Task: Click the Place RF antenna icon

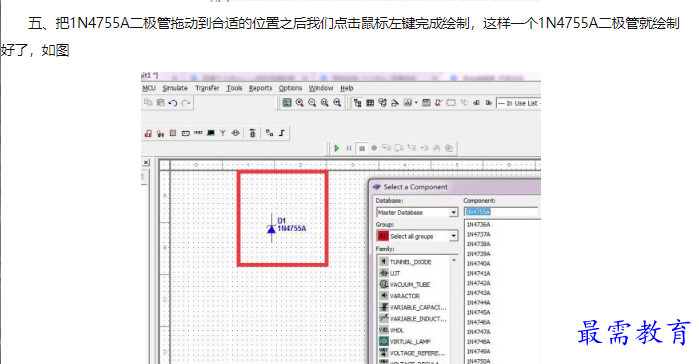Action: (x=223, y=133)
